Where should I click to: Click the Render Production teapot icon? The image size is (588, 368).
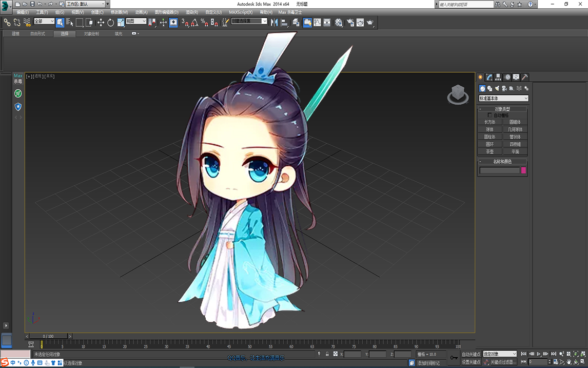pyautogui.click(x=370, y=23)
